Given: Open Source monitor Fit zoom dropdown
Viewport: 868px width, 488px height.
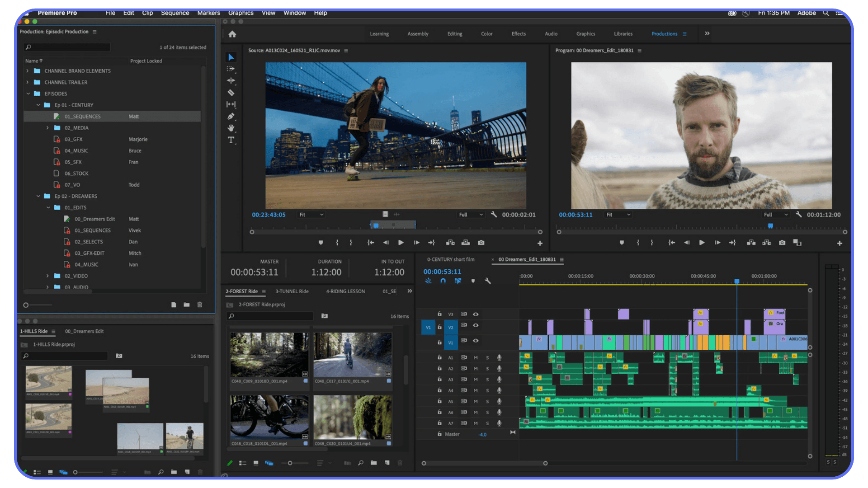Looking at the screenshot, I should click(x=311, y=215).
